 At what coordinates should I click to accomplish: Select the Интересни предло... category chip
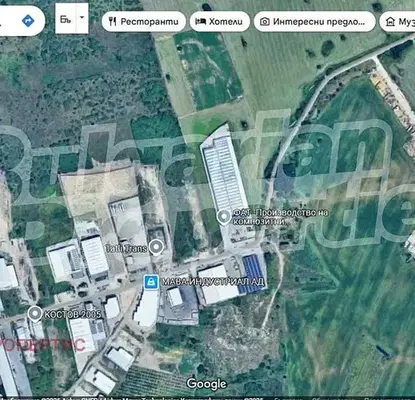point(315,22)
